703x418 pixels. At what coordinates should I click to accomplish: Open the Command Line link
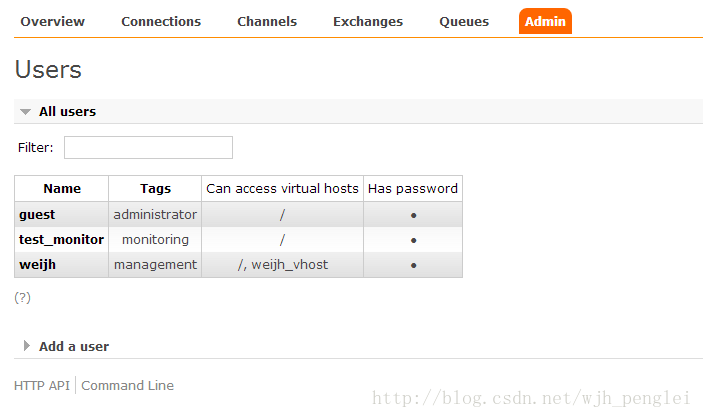tap(127, 386)
